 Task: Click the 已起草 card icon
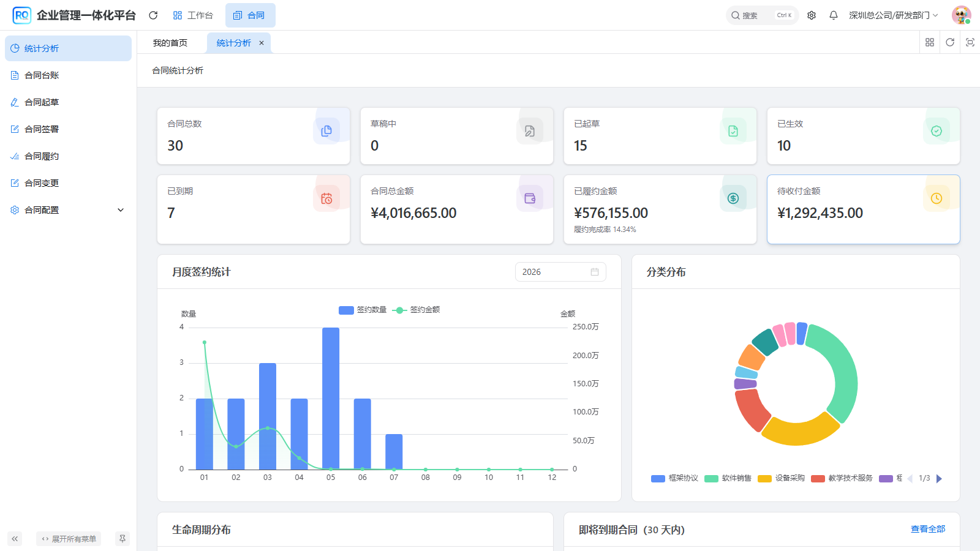pyautogui.click(x=733, y=131)
